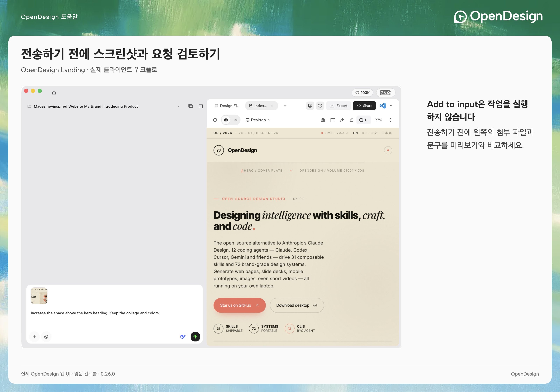Select the highlighter marker tool
This screenshot has height=392, width=560.
pyautogui.click(x=342, y=120)
